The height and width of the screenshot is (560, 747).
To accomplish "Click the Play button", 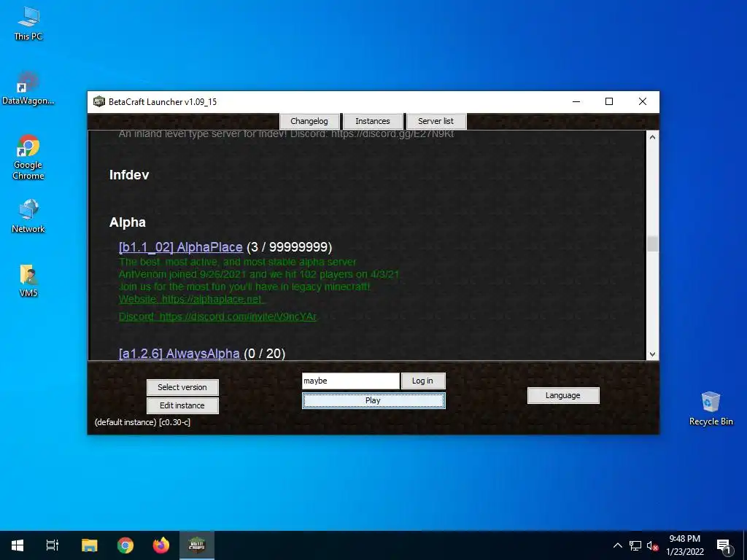I will tap(373, 400).
